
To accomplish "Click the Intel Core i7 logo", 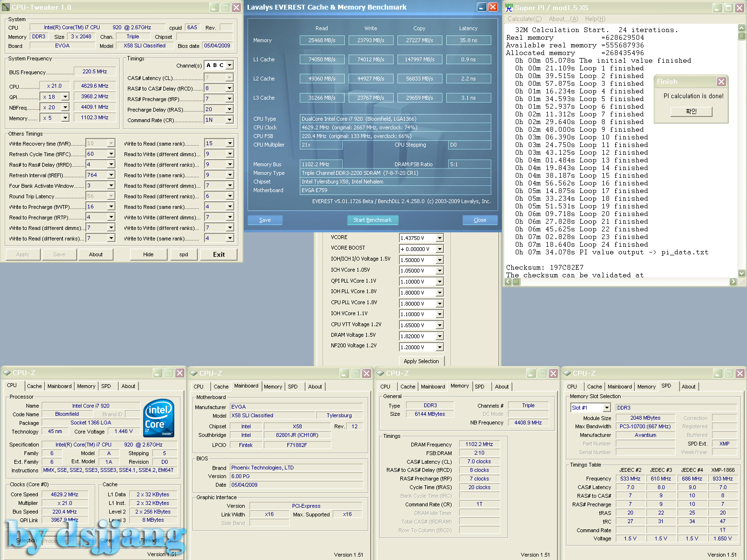I will (x=158, y=418).
